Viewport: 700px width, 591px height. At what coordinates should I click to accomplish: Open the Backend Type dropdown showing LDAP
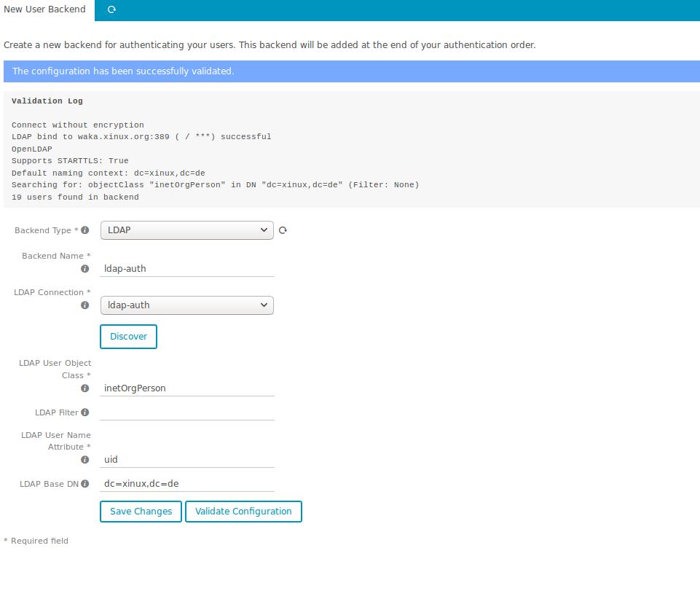pyautogui.click(x=186, y=230)
